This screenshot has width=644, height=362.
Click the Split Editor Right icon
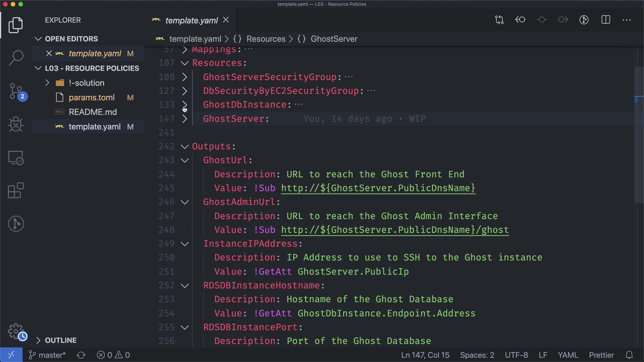pyautogui.click(x=605, y=20)
